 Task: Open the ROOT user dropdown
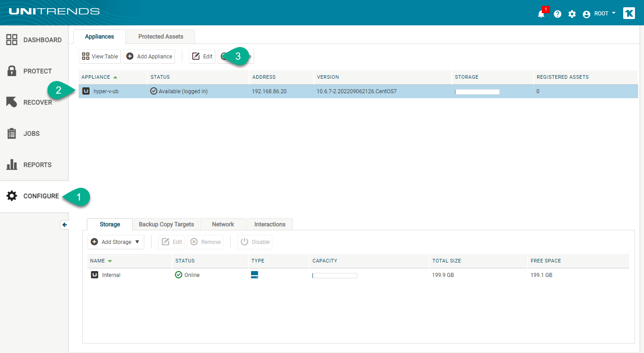click(x=599, y=14)
